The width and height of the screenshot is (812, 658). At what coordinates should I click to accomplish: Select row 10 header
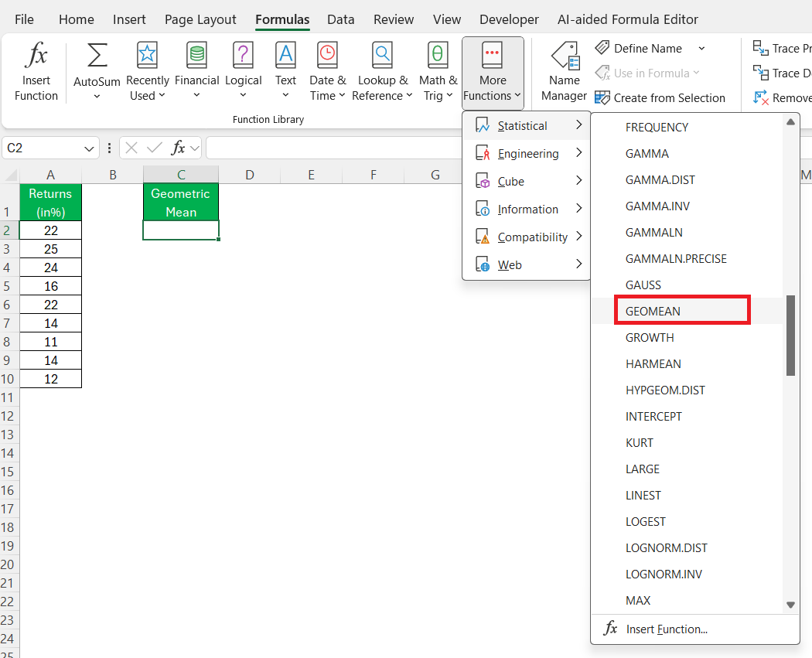pos(8,379)
